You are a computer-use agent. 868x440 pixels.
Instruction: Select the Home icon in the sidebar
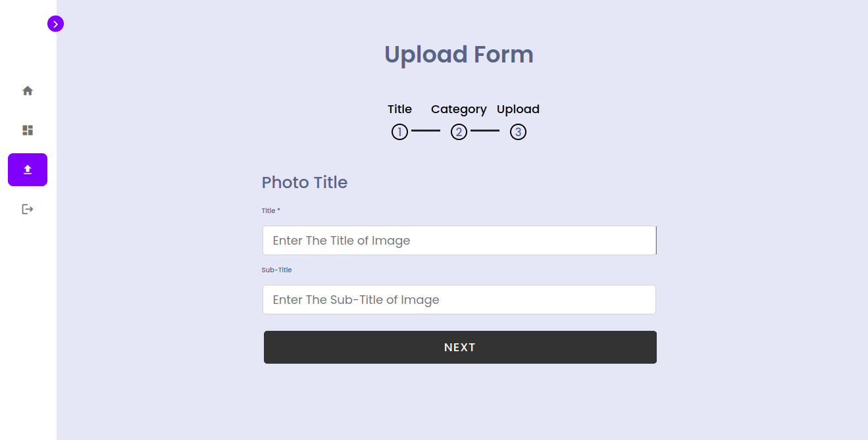click(x=27, y=90)
